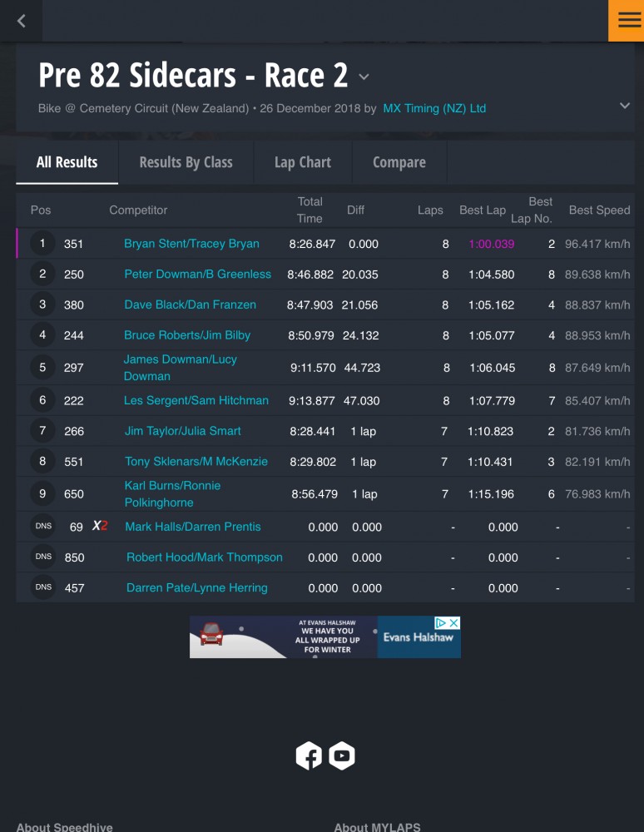Screen dimensions: 644x832
Task: Open the YouTube channel icon
Action: coord(342,755)
